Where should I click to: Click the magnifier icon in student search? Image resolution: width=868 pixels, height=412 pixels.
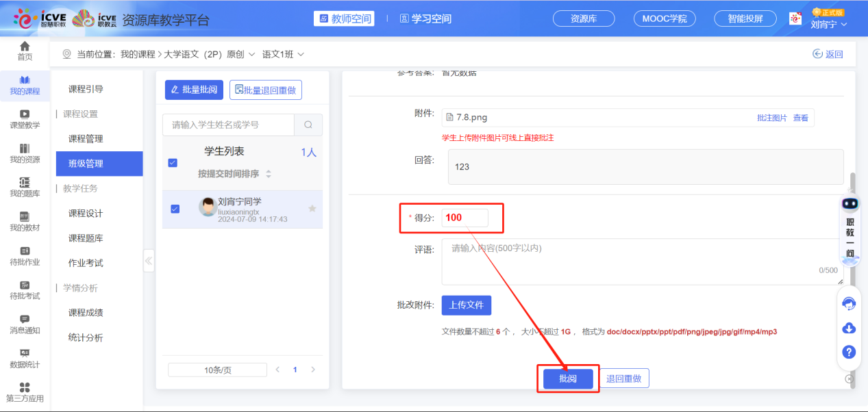308,125
